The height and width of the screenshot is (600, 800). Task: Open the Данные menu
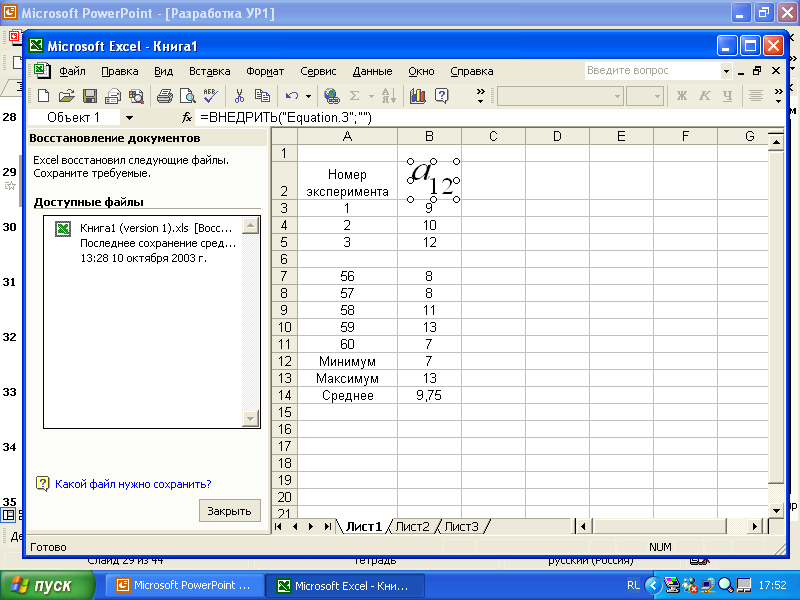click(x=372, y=71)
